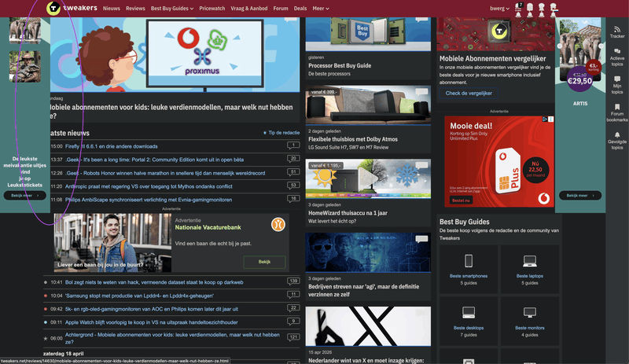Open HomeWizard thuisaccu na 1 jaar
The image size is (629, 364).
pyautogui.click(x=348, y=213)
